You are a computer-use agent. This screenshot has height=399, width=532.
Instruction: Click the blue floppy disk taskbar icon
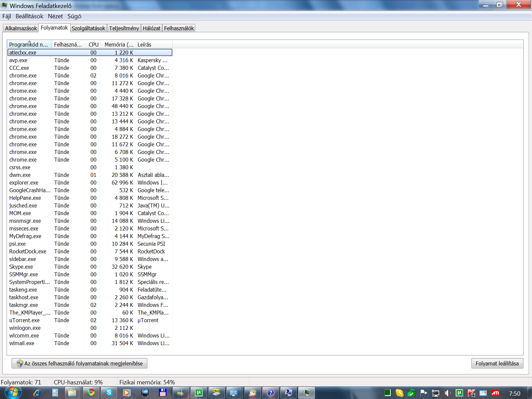pos(163,393)
